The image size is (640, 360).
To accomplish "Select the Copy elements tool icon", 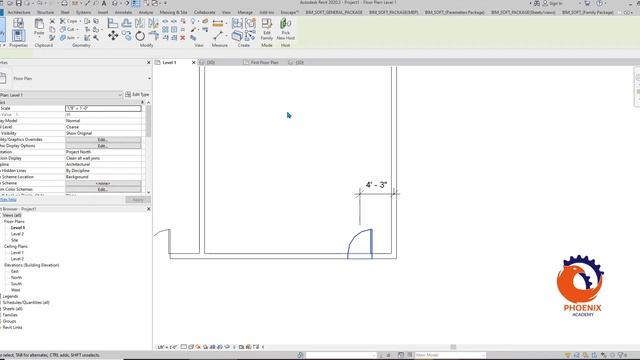I will (127, 36).
